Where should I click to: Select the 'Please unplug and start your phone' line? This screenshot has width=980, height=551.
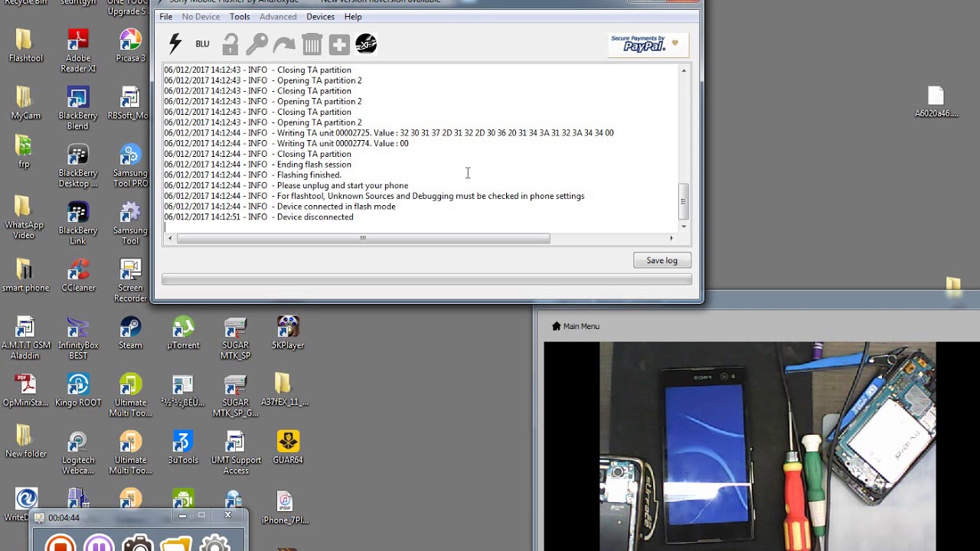pos(286,186)
